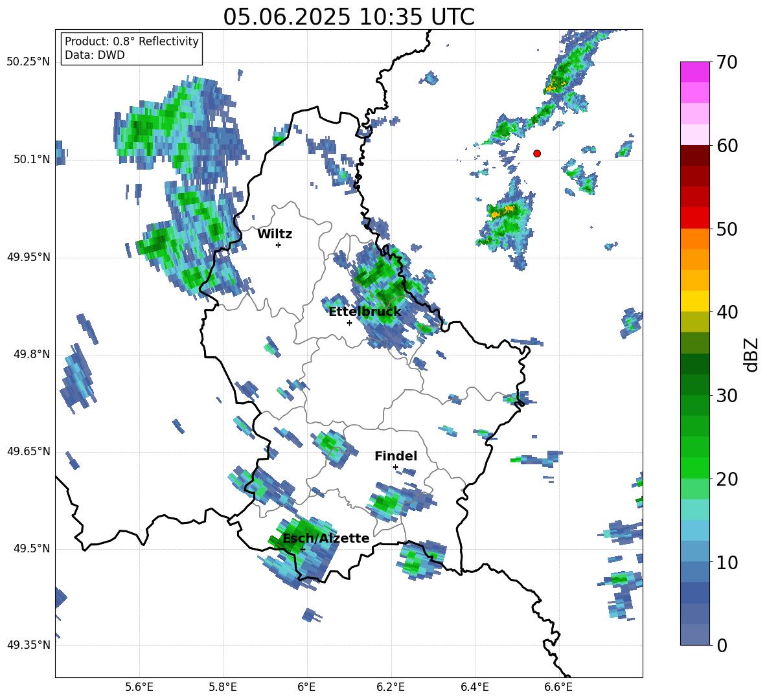This screenshot has width=767, height=700.
Task: Click the bright red colorbar segment above 50
Action: point(694,218)
